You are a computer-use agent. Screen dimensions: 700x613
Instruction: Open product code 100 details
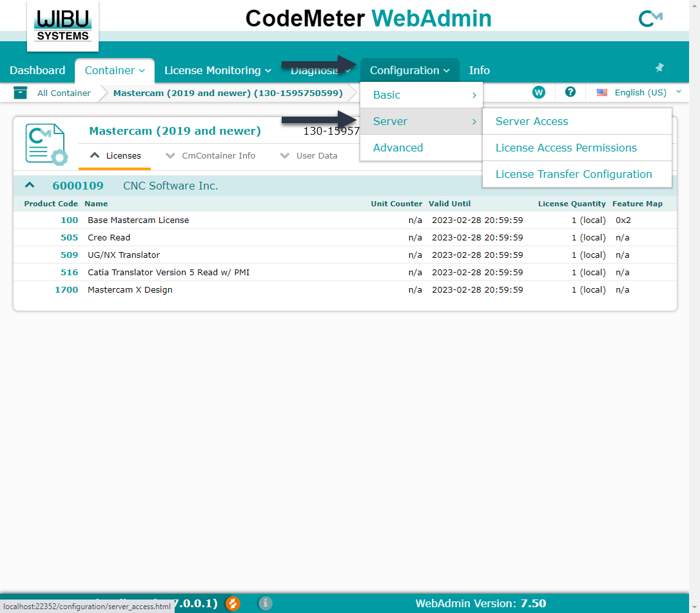[x=69, y=220]
